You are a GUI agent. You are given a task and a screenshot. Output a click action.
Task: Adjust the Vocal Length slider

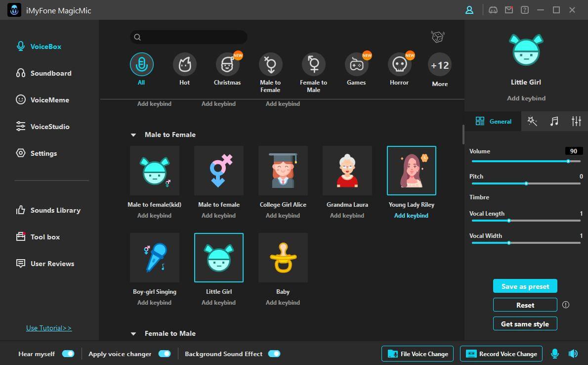pyautogui.click(x=526, y=221)
